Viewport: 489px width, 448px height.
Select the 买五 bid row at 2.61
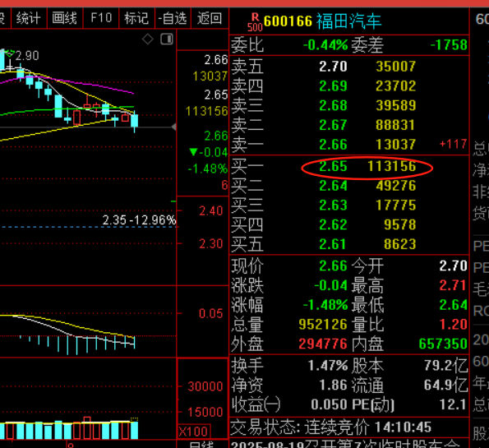click(x=349, y=244)
